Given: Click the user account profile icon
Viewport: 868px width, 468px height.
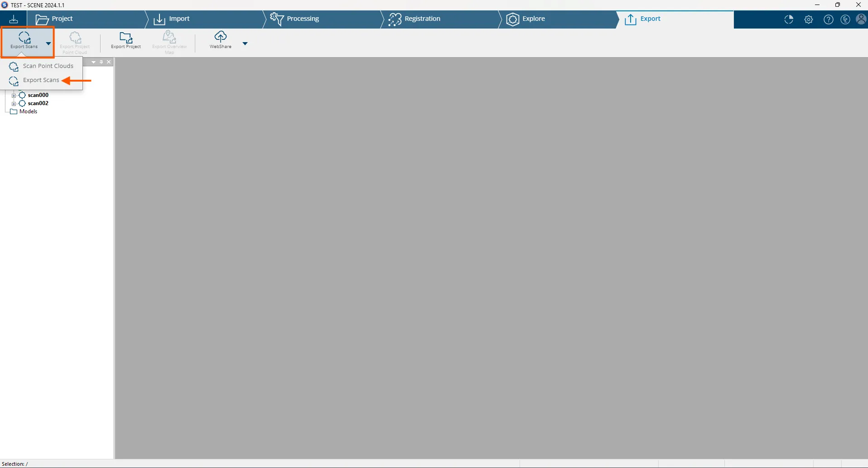Looking at the screenshot, I should click(861, 19).
